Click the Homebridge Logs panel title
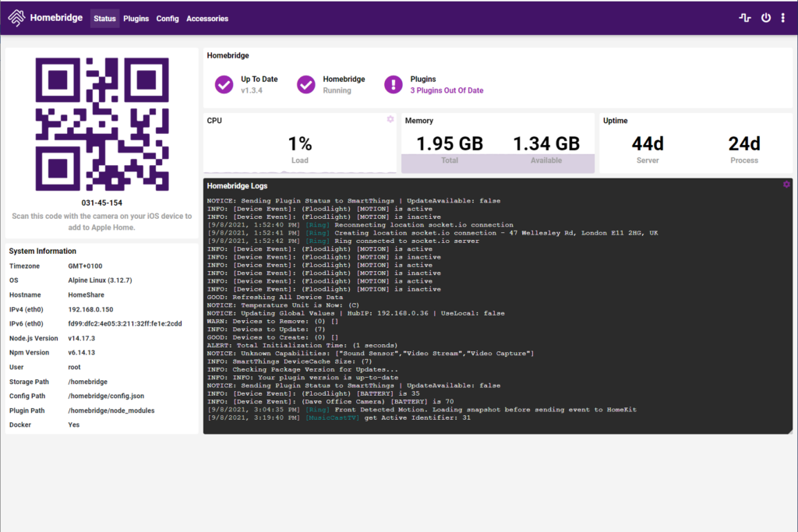The image size is (798, 532). tap(237, 186)
